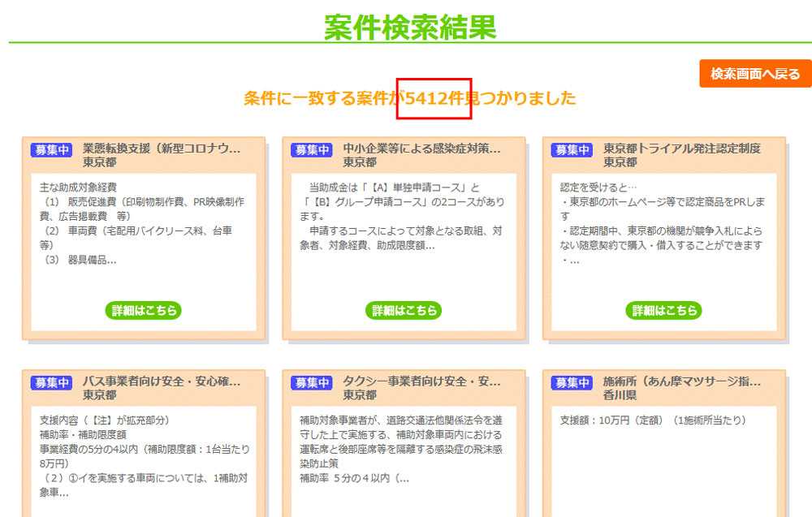The image size is (812, 517).
Task: Open 詳細はこちら for 中小企業等による感染症対策 card
Action: (x=403, y=310)
